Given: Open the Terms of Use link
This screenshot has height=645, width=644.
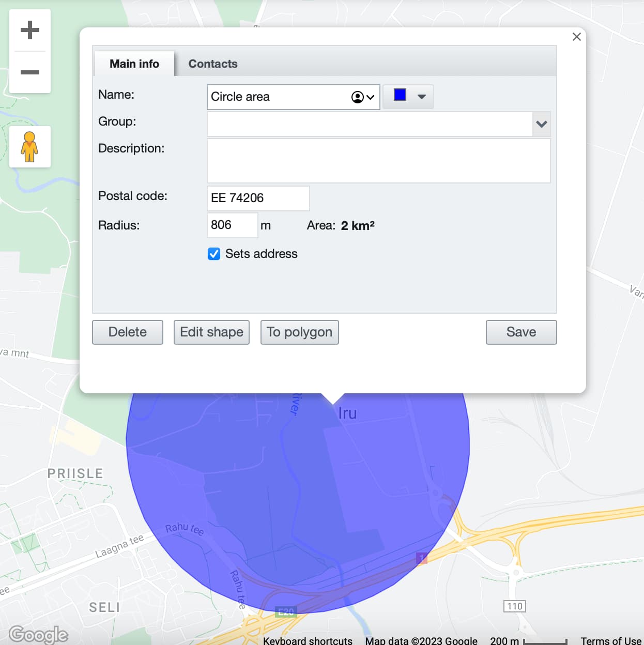Looking at the screenshot, I should [x=610, y=640].
